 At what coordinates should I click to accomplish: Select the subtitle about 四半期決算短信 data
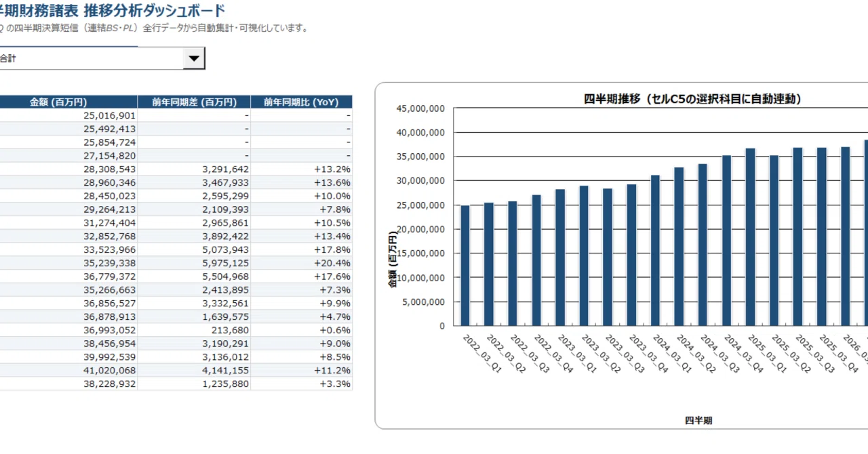coord(155,28)
